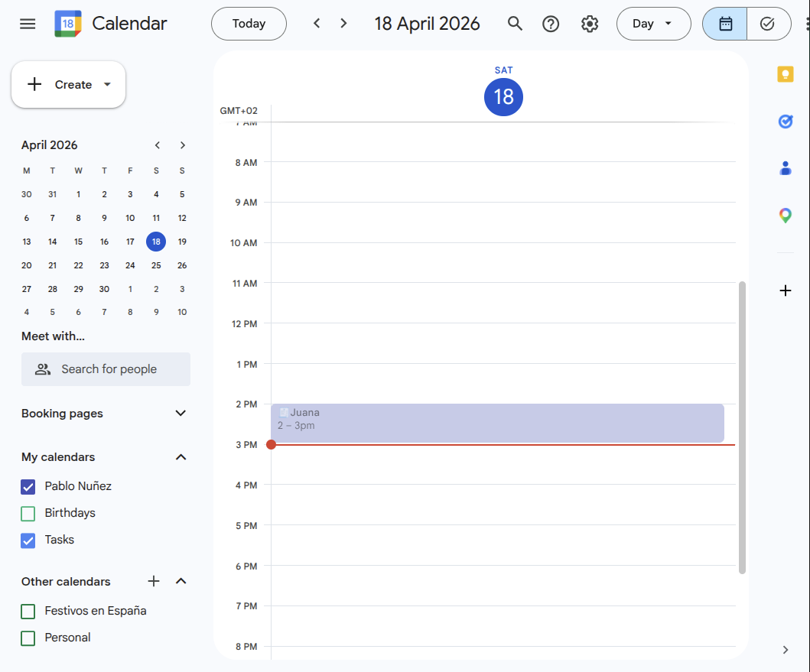The width and height of the screenshot is (810, 672).
Task: Enable the Birthdays calendar
Action: pyautogui.click(x=28, y=513)
